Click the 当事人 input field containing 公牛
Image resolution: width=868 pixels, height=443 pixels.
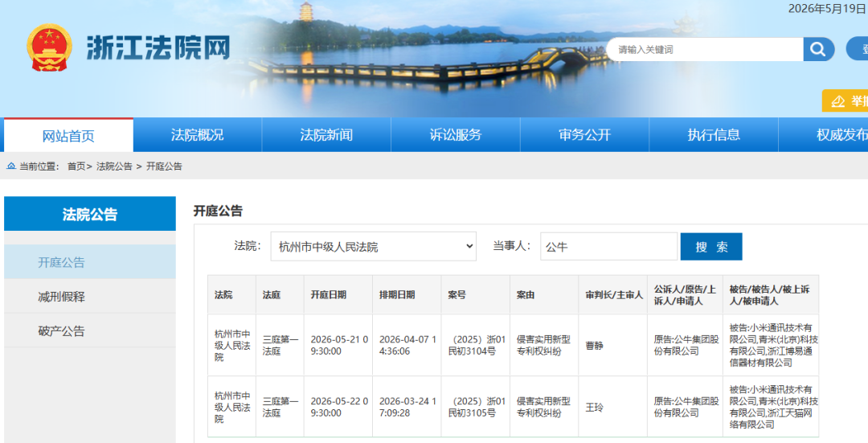pyautogui.click(x=609, y=246)
